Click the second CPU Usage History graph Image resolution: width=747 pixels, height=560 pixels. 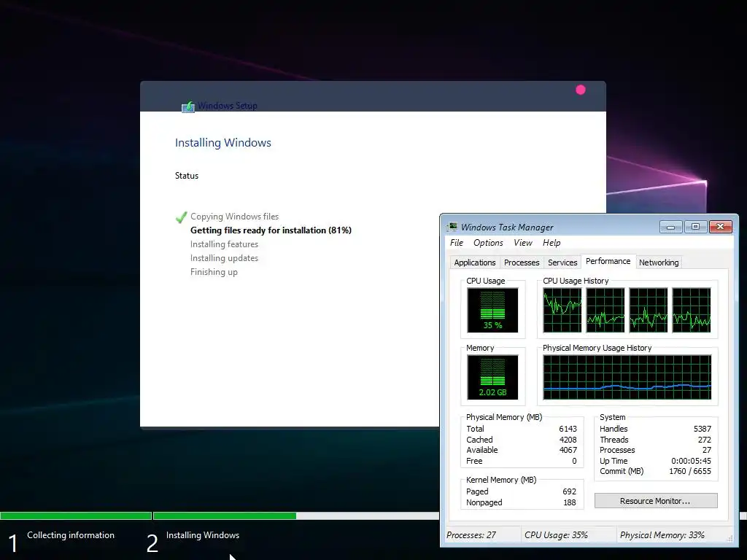605,310
